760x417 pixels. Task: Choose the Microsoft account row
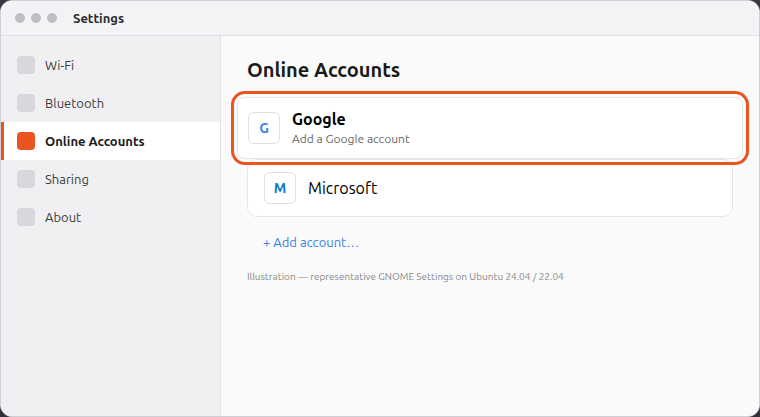490,188
